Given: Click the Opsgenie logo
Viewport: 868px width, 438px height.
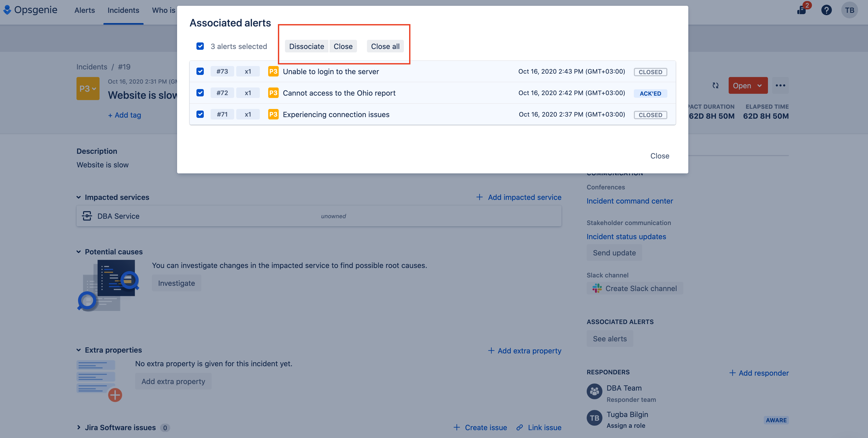Looking at the screenshot, I should coord(30,10).
